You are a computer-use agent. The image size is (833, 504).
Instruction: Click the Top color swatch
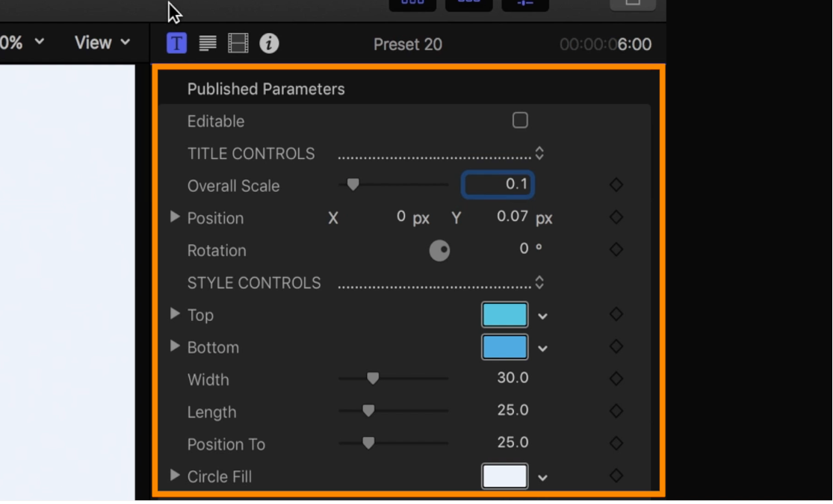[505, 315]
